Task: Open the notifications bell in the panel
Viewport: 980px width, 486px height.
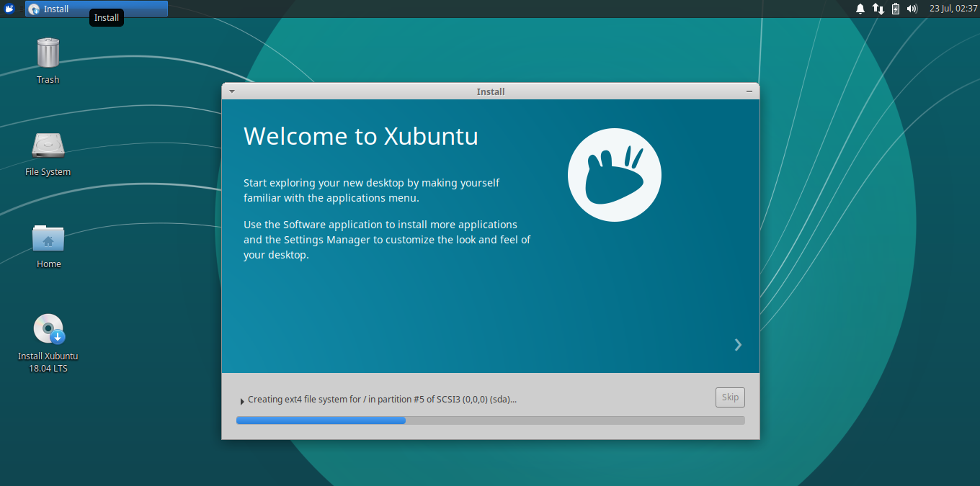Action: point(860,9)
